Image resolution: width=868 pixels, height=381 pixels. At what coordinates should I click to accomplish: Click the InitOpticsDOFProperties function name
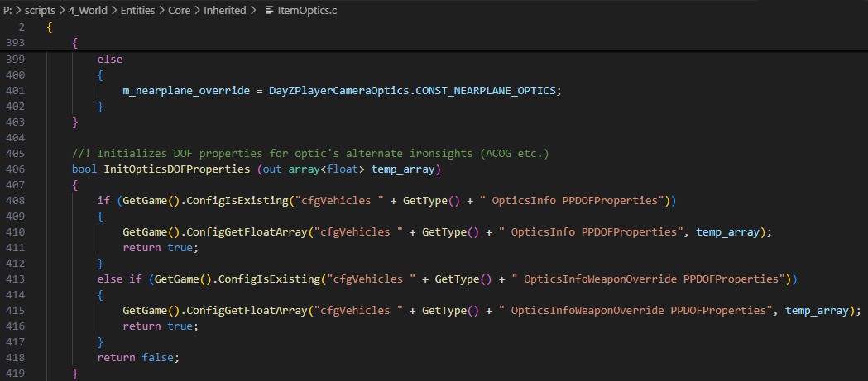177,169
